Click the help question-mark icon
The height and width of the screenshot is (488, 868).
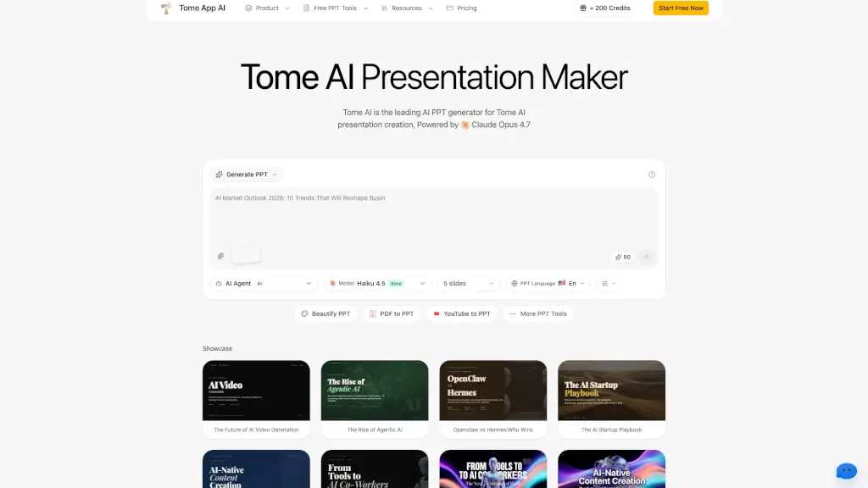point(652,175)
